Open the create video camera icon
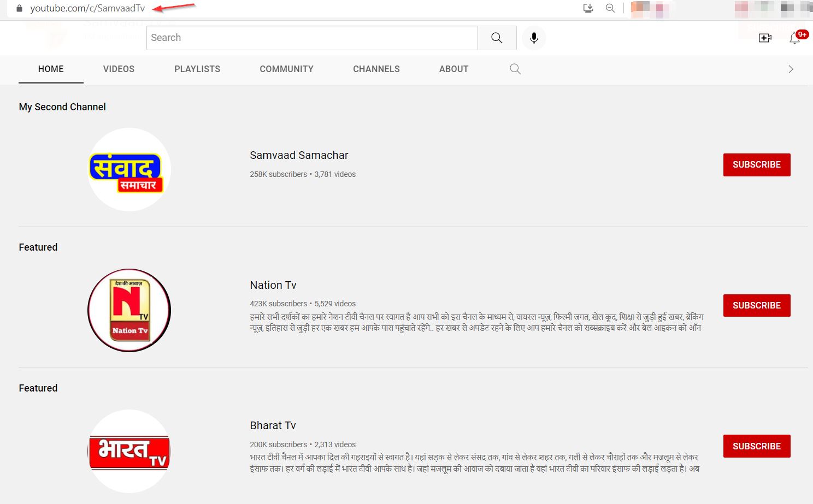This screenshot has height=504, width=813. click(765, 38)
